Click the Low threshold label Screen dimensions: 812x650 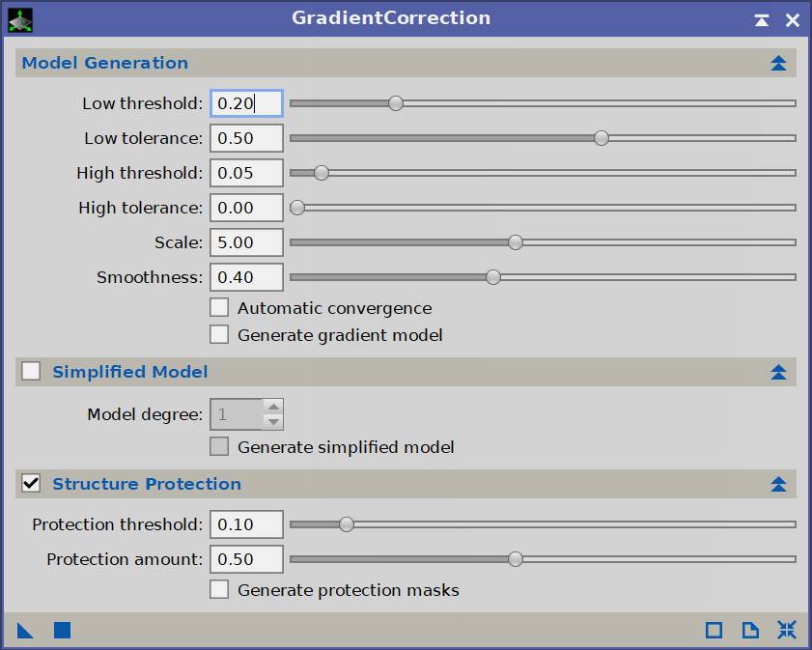[142, 103]
